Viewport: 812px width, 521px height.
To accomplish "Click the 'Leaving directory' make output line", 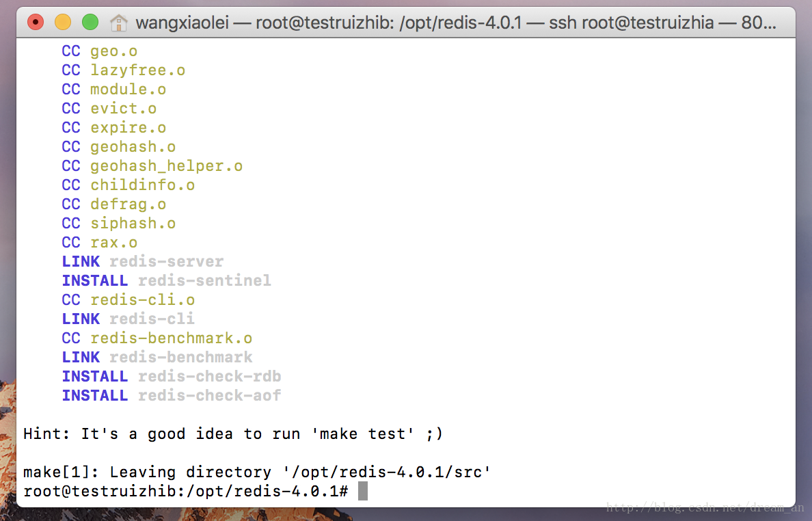I will [x=257, y=472].
